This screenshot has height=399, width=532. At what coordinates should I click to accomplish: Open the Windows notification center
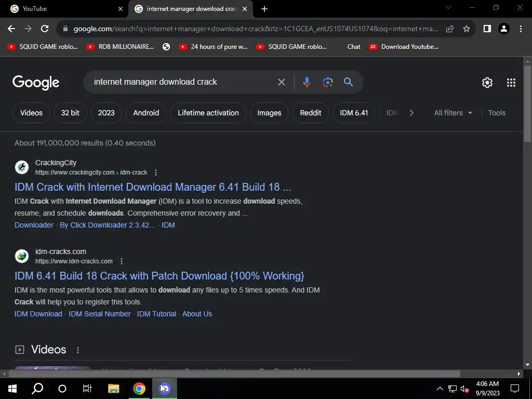515,389
